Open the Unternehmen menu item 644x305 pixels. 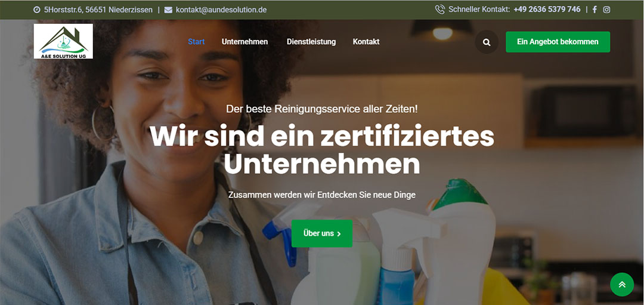coord(245,42)
